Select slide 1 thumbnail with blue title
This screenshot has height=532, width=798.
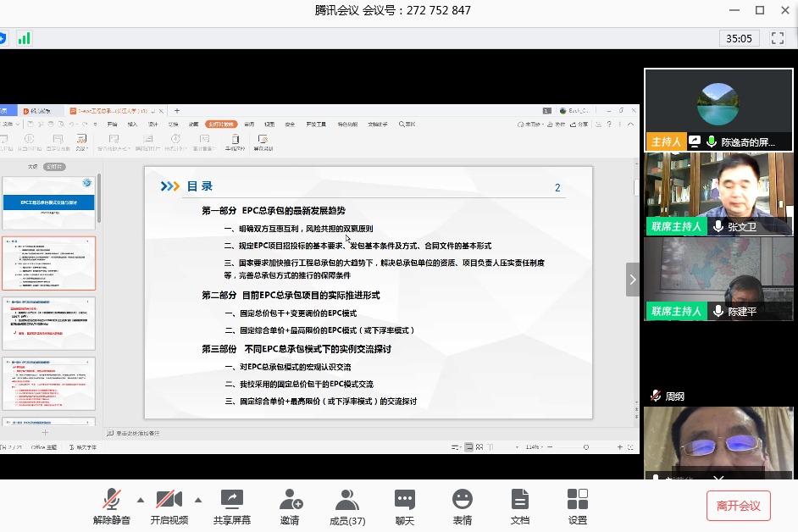pyautogui.click(x=49, y=202)
